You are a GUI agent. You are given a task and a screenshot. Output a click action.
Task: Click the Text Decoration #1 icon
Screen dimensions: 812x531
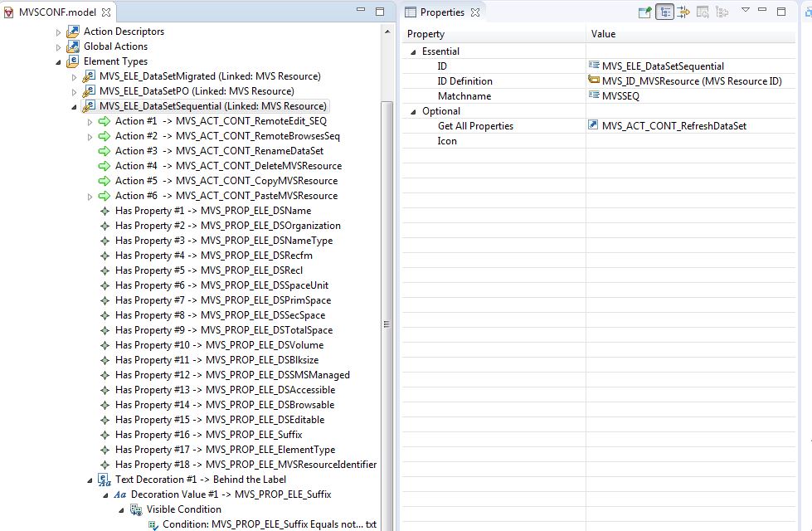[x=104, y=479]
